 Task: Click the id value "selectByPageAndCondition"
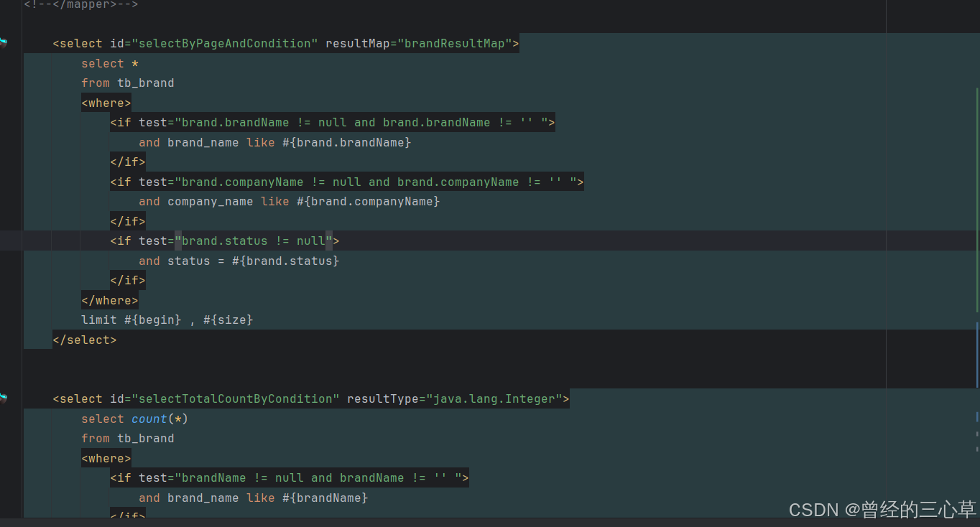coord(224,44)
